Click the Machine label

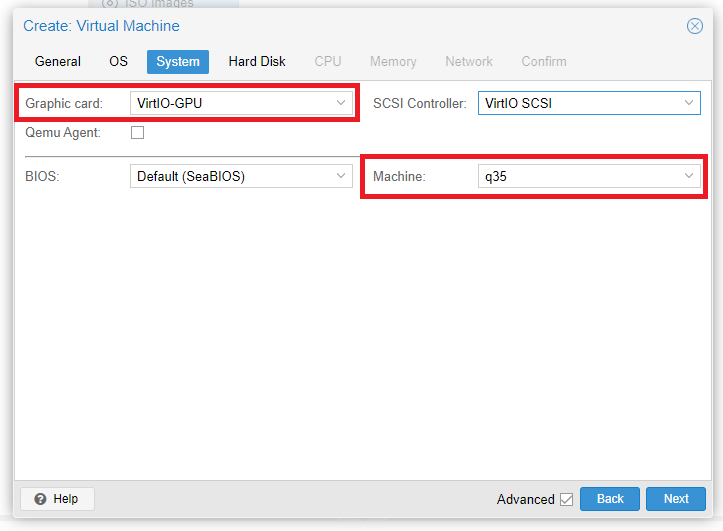399,177
